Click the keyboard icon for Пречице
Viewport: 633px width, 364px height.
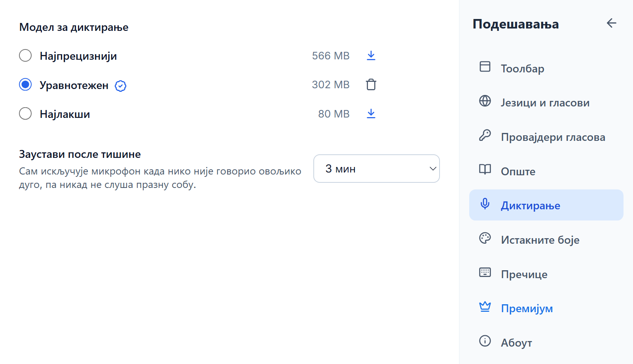coord(485,272)
